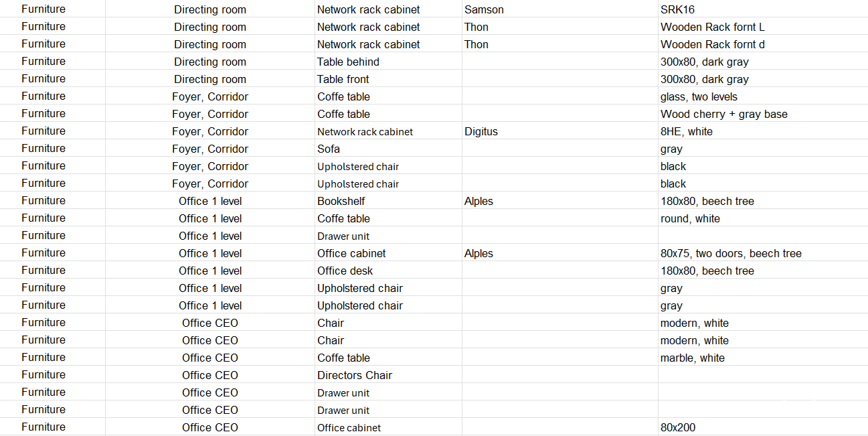Click the "gray" cell in the Sofa row
The width and height of the screenshot is (868, 436).
click(x=671, y=149)
